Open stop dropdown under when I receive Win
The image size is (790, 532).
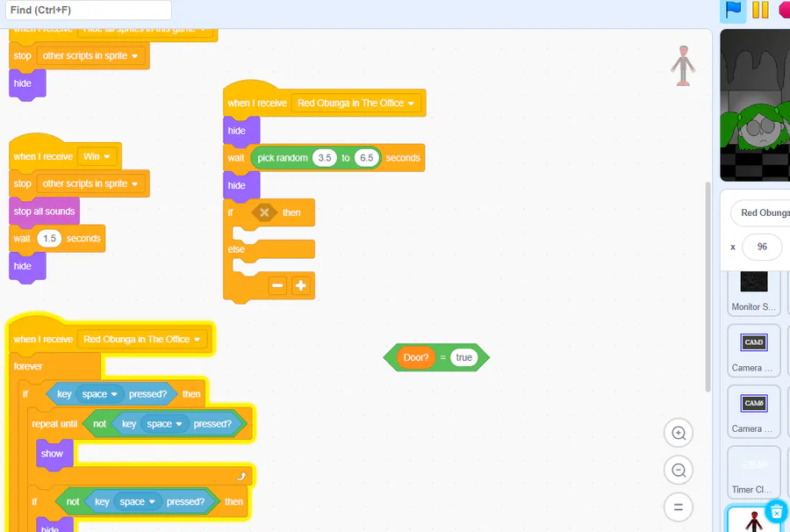pos(90,183)
